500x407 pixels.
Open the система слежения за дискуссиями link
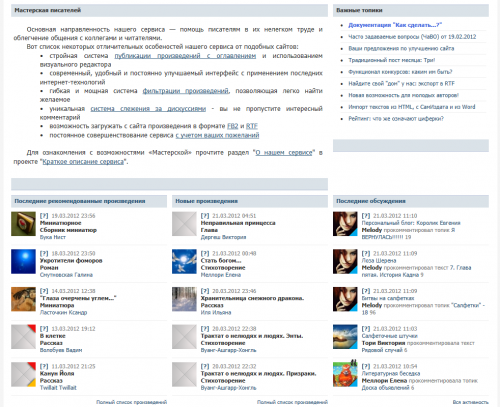[148, 109]
